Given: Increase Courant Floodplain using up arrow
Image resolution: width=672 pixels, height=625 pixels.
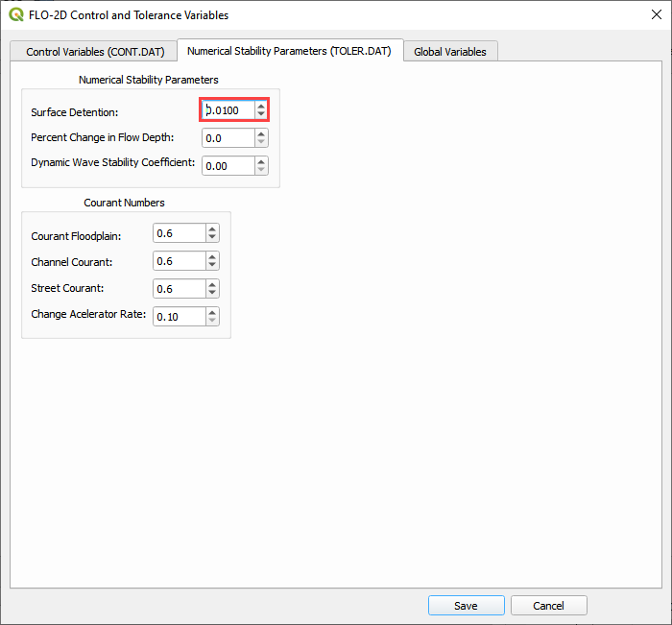Looking at the screenshot, I should (x=212, y=228).
